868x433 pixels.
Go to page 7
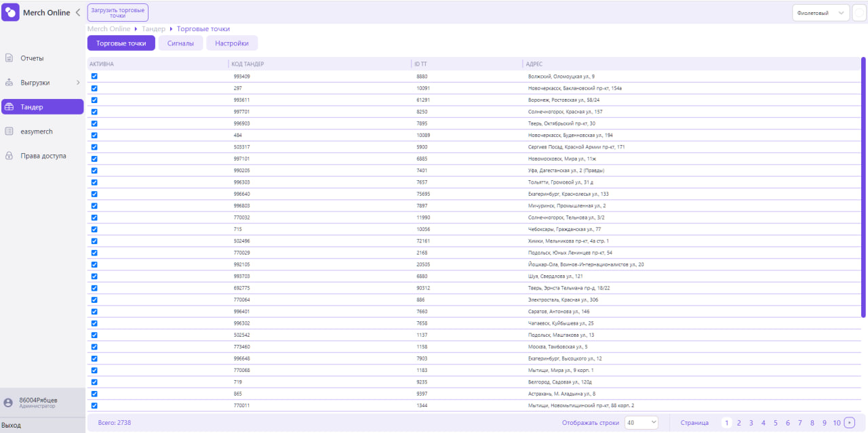click(x=800, y=423)
